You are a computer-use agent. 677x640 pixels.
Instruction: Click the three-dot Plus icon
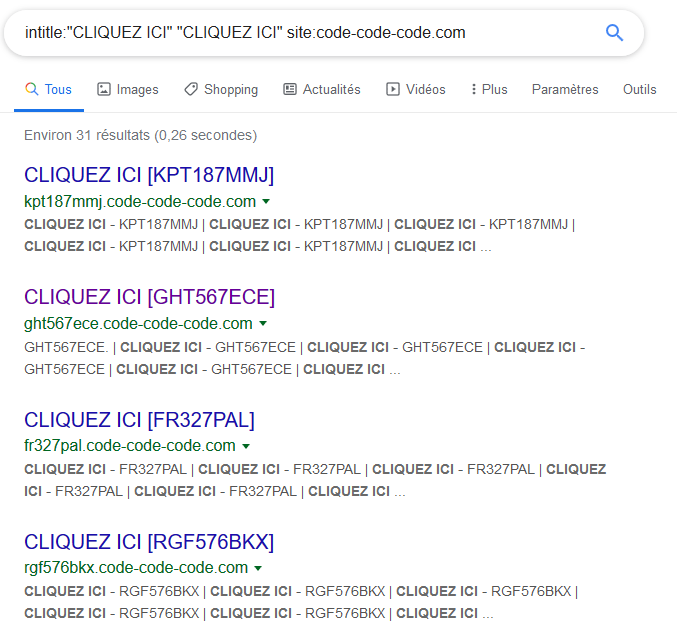[474, 89]
